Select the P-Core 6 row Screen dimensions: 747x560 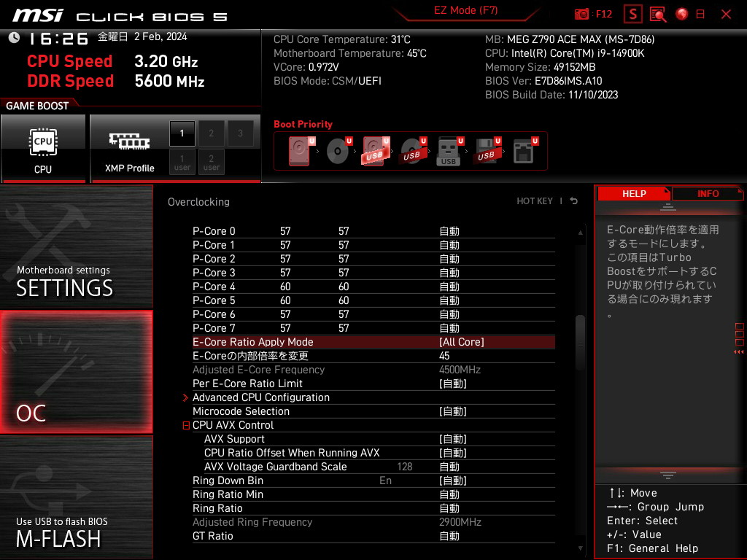coord(373,314)
